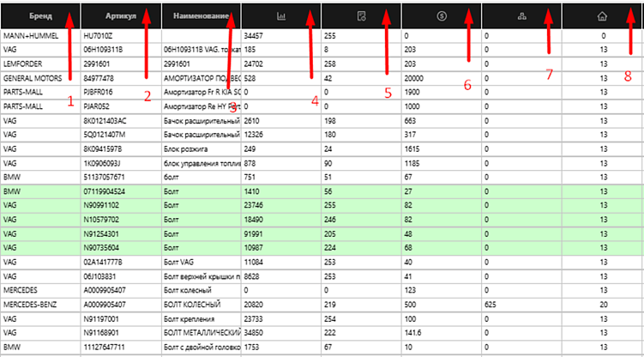Click the value 34457 cell
The image size is (644, 357).
(281, 36)
